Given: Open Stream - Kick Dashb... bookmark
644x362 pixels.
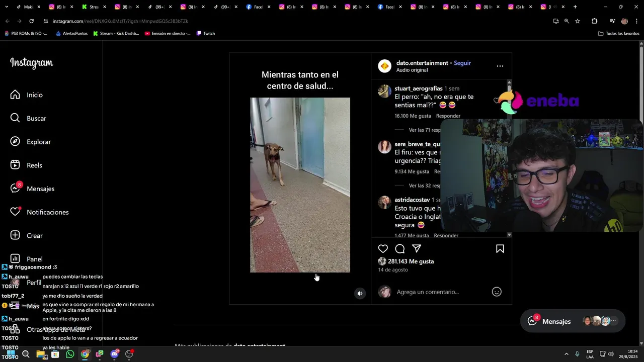Looking at the screenshot, I should [x=116, y=34].
